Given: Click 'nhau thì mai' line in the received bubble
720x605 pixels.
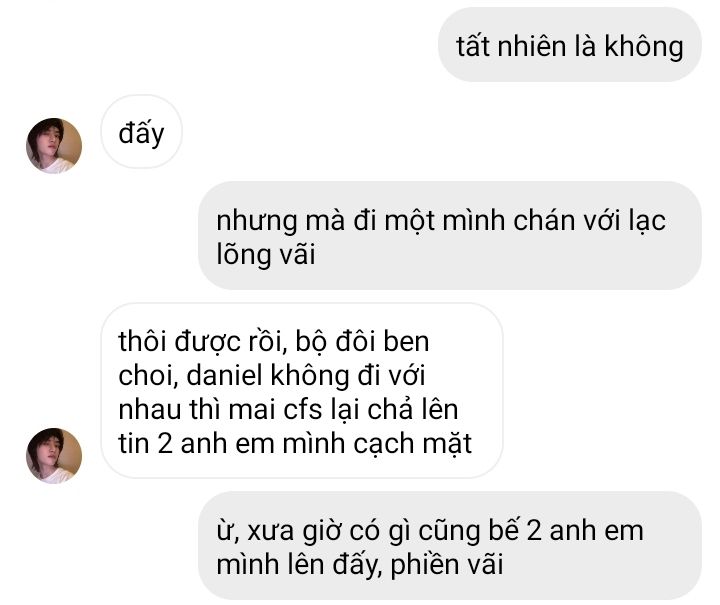Looking at the screenshot, I should point(197,409).
